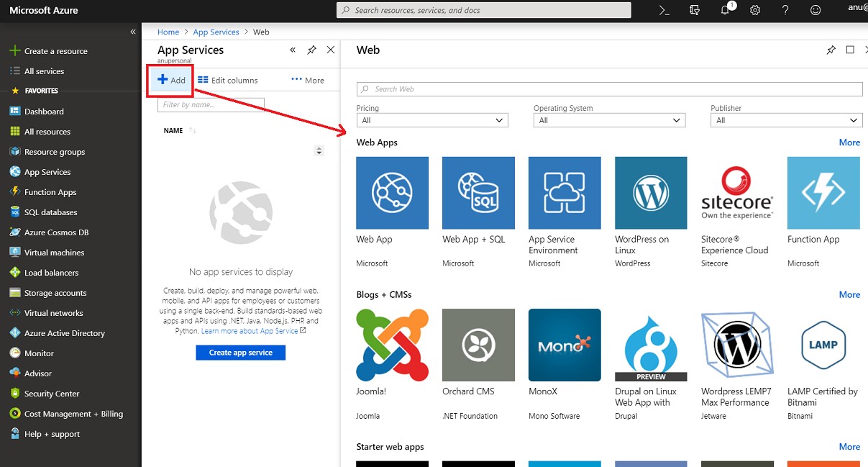Image resolution: width=868 pixels, height=467 pixels.
Task: Click the Security Center sidebar icon
Action: (15, 394)
